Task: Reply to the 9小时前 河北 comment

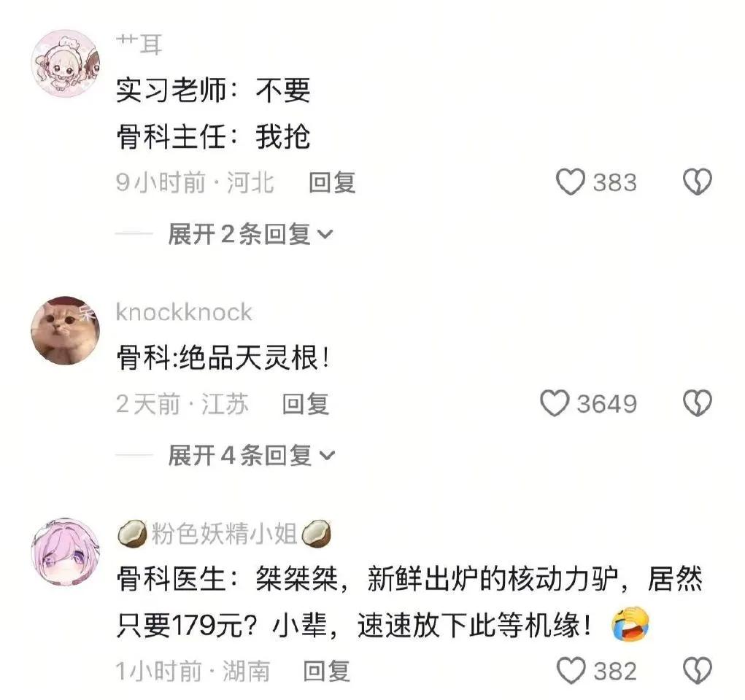Action: coord(332,183)
